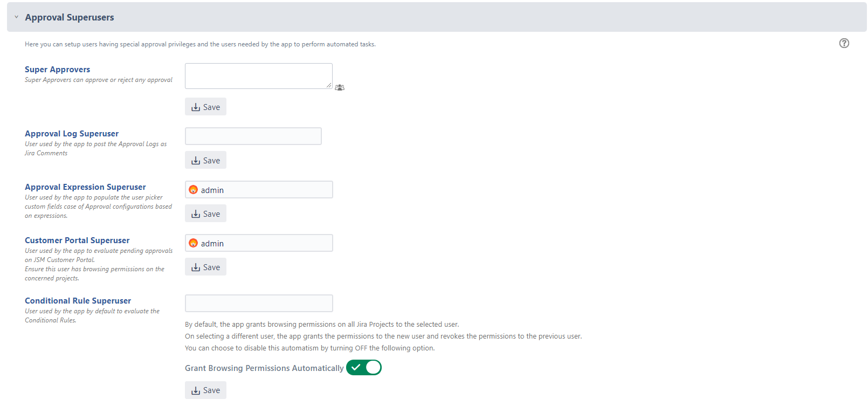Save the Conditional Rule Superuser setting

tap(205, 390)
